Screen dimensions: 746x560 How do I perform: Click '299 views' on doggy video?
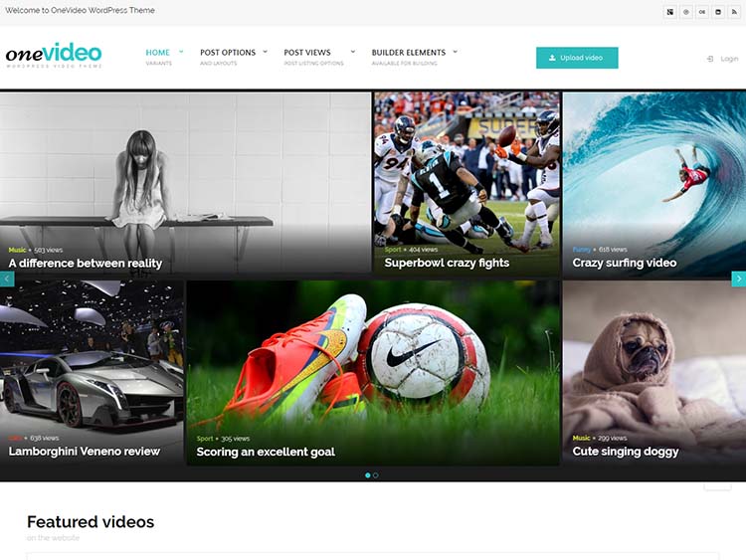613,438
